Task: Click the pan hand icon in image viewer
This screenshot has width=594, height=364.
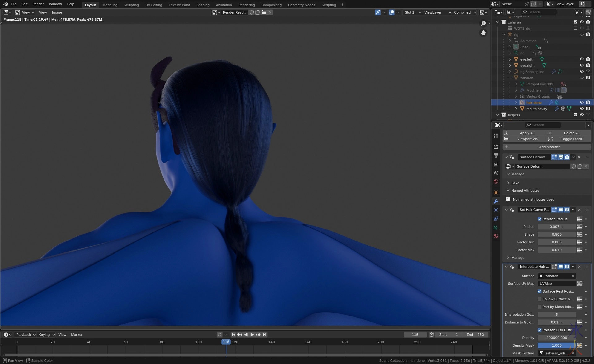Action: pyautogui.click(x=483, y=33)
